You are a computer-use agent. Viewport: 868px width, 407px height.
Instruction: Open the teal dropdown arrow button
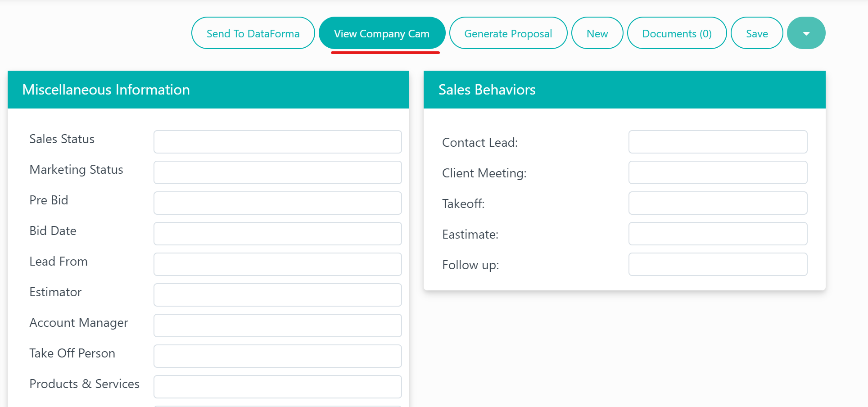pos(806,33)
